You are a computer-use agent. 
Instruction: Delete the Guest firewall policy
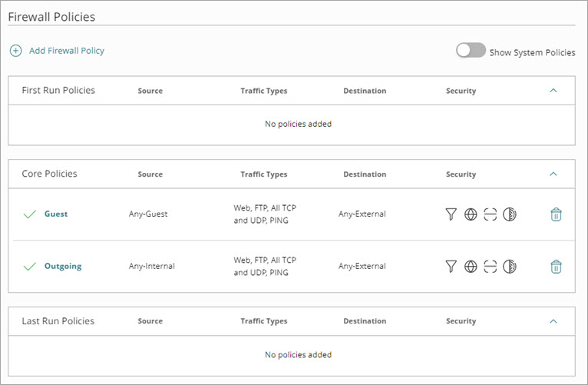[557, 214]
